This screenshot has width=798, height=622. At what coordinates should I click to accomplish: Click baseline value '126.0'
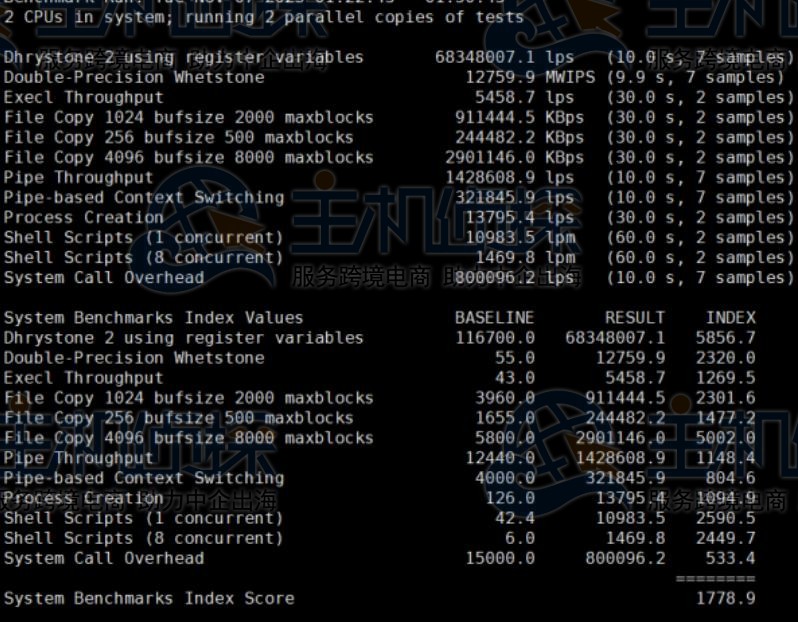(x=510, y=498)
